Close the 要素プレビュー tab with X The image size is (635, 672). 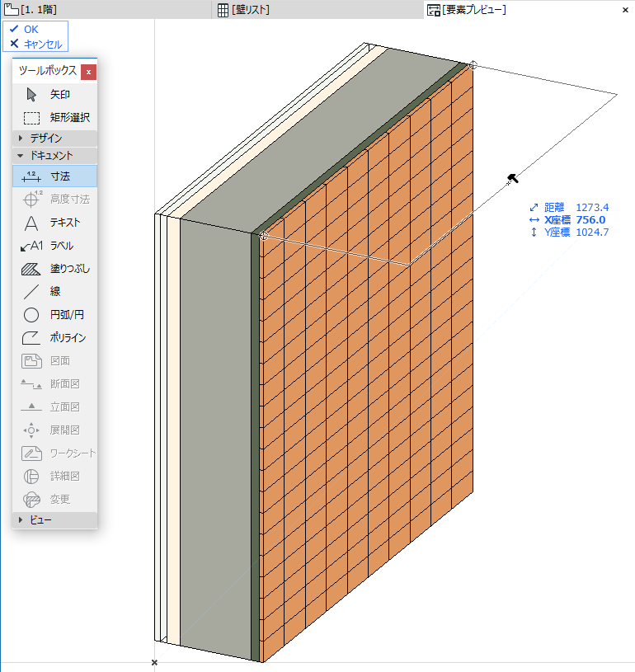point(625,10)
